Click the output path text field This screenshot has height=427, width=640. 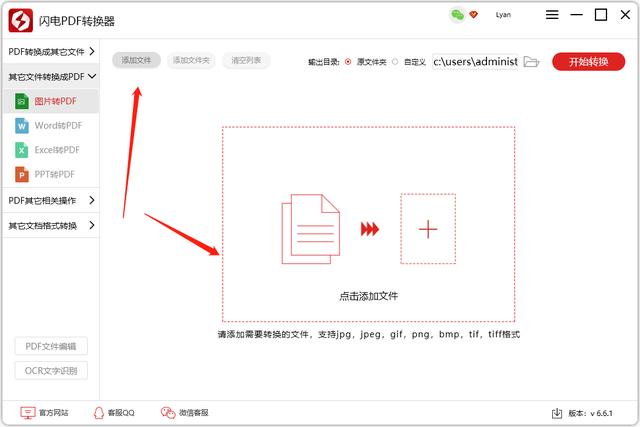point(475,61)
